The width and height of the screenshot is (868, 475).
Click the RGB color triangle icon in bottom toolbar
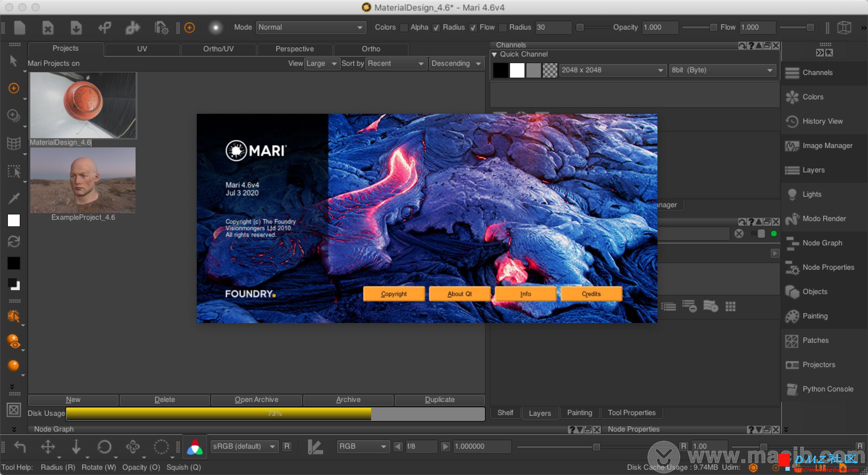pos(195,447)
